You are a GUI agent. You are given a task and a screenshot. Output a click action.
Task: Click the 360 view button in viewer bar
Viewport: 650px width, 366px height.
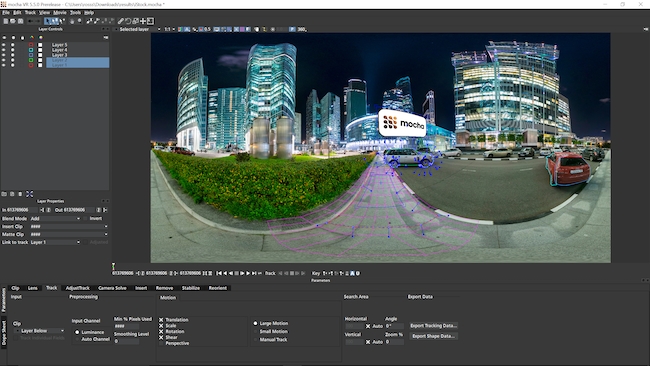(x=302, y=29)
